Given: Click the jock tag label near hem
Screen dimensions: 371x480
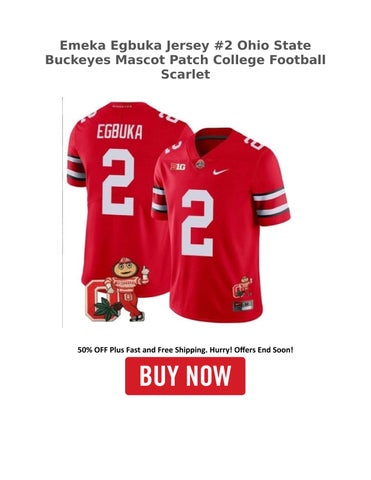Looking at the screenshot, I should pyautogui.click(x=243, y=305).
